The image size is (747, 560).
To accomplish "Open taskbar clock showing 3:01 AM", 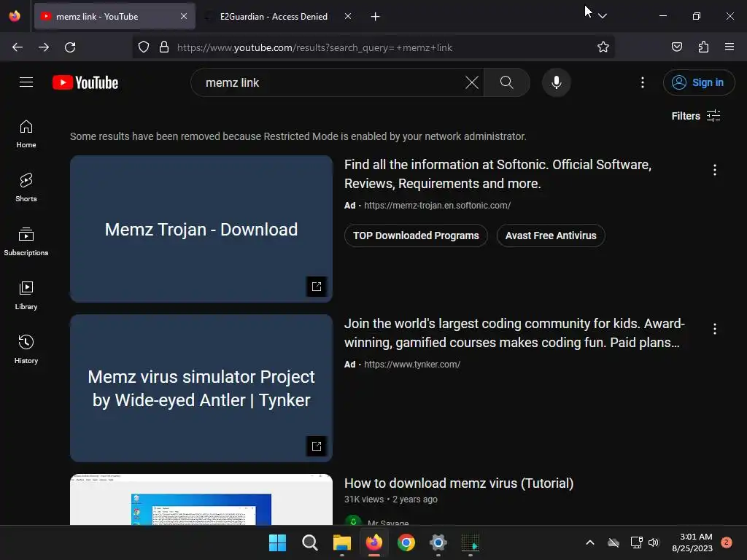I will point(692,542).
